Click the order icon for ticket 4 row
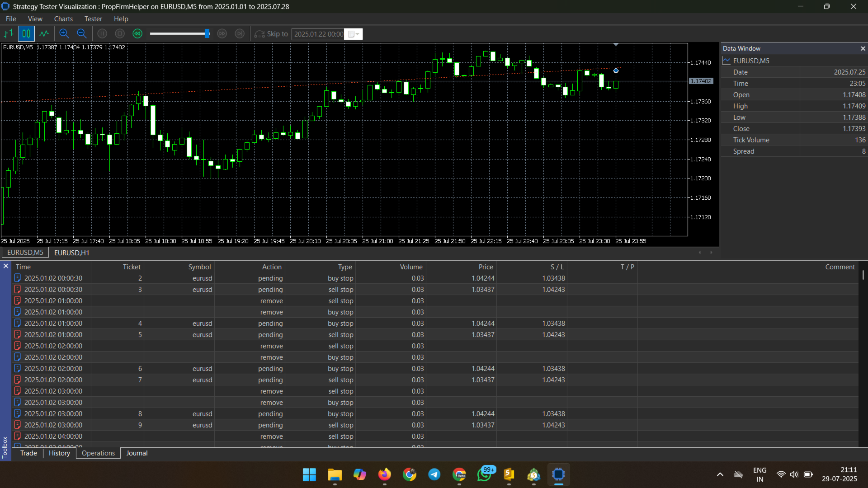 coord(18,323)
